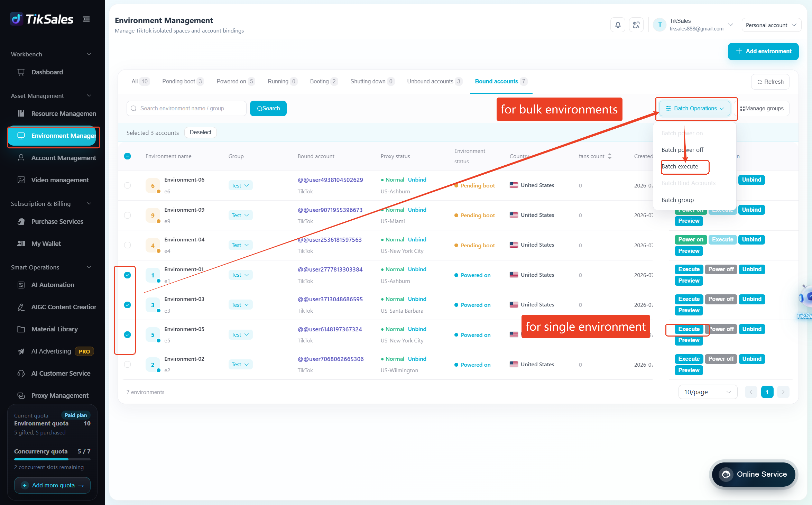The width and height of the screenshot is (812, 505).
Task: Expand the Personal account dropdown
Action: (x=771, y=25)
